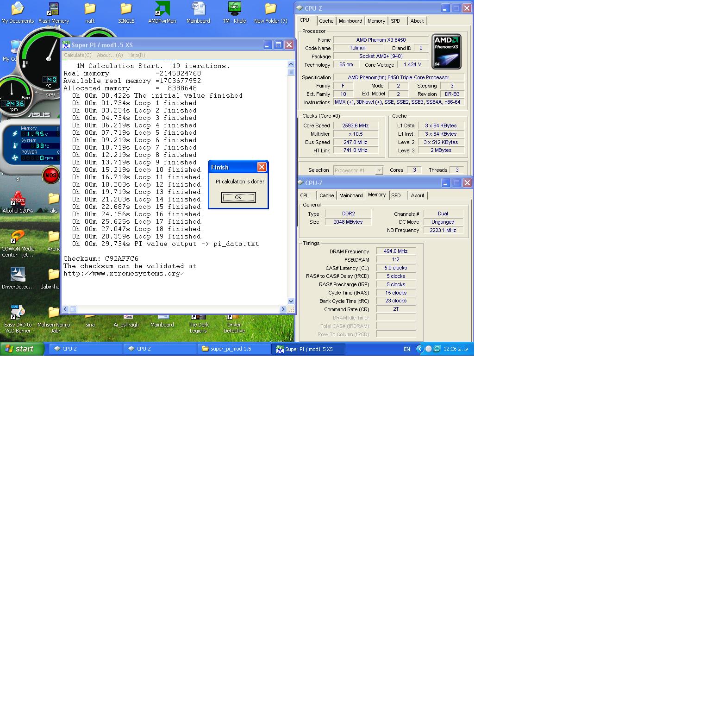Click the http://www.xtremesystems.org/ text

[x=124, y=273]
